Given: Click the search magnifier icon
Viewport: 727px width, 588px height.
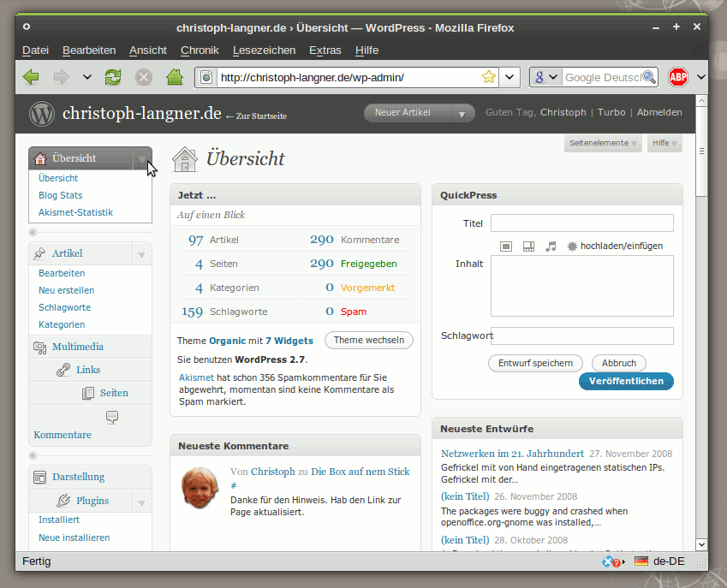Looking at the screenshot, I should [x=649, y=77].
